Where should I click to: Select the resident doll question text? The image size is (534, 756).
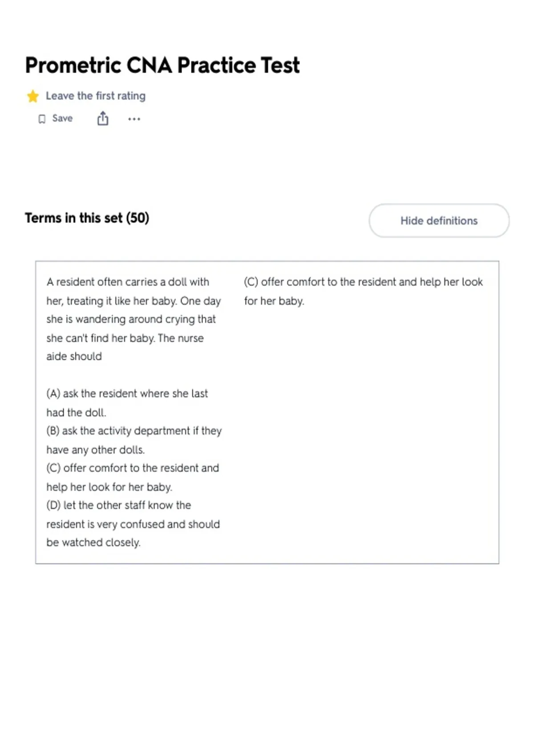[133, 319]
